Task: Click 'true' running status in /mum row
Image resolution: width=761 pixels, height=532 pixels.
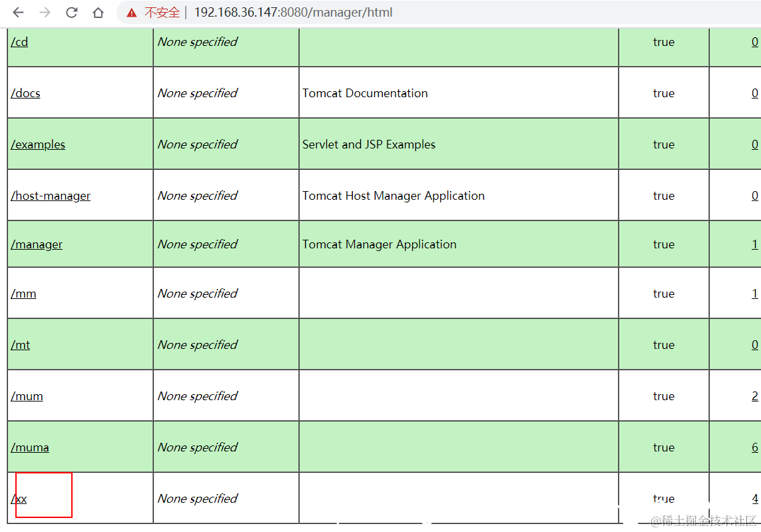Action: coord(663,397)
